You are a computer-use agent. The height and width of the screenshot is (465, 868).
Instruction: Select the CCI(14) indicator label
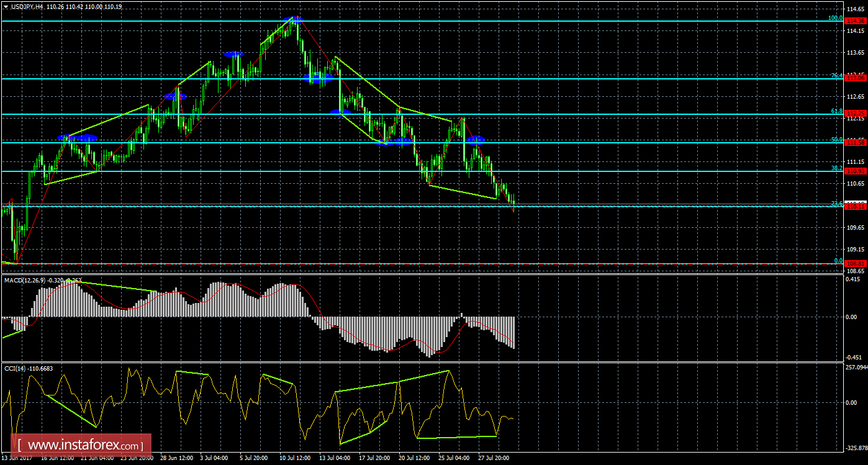click(x=15, y=368)
